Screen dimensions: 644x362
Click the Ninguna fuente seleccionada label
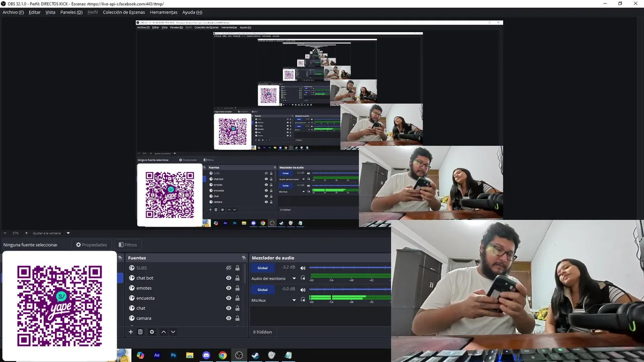click(x=30, y=245)
